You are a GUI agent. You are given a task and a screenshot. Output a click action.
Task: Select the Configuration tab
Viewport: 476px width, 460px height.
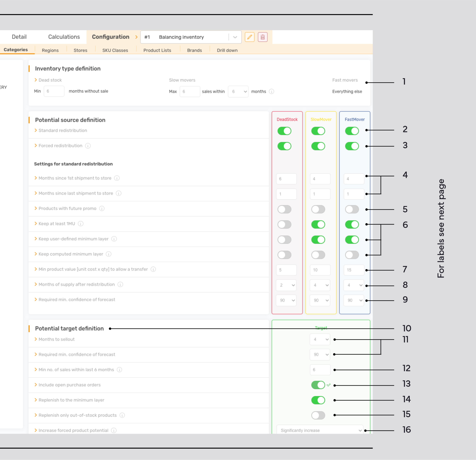(x=110, y=37)
